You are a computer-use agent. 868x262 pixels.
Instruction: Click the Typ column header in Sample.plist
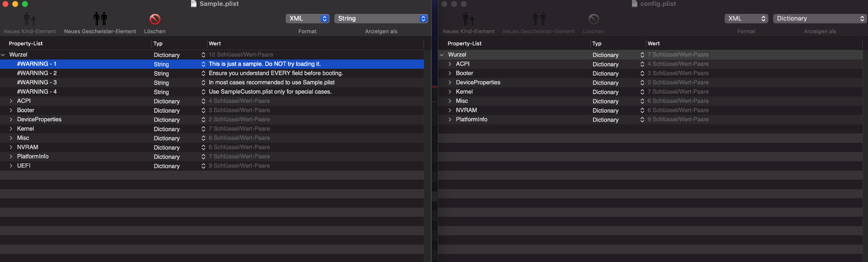[158, 43]
